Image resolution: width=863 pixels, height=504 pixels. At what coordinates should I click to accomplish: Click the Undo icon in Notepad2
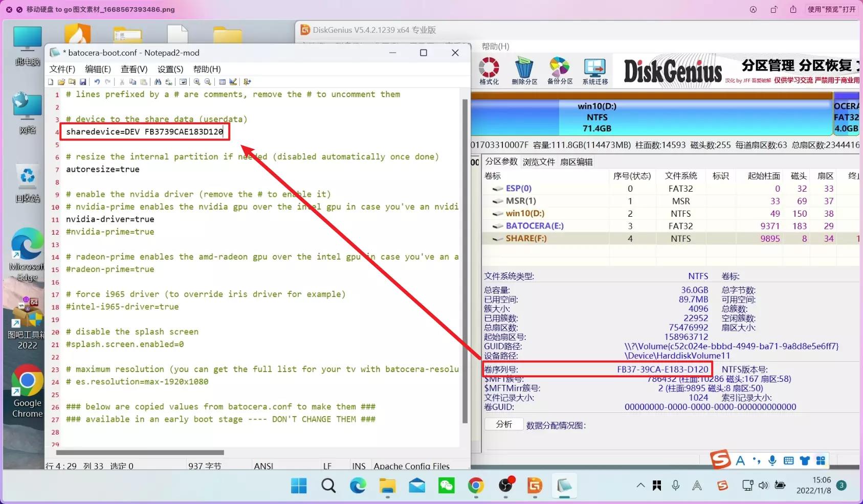click(x=96, y=82)
